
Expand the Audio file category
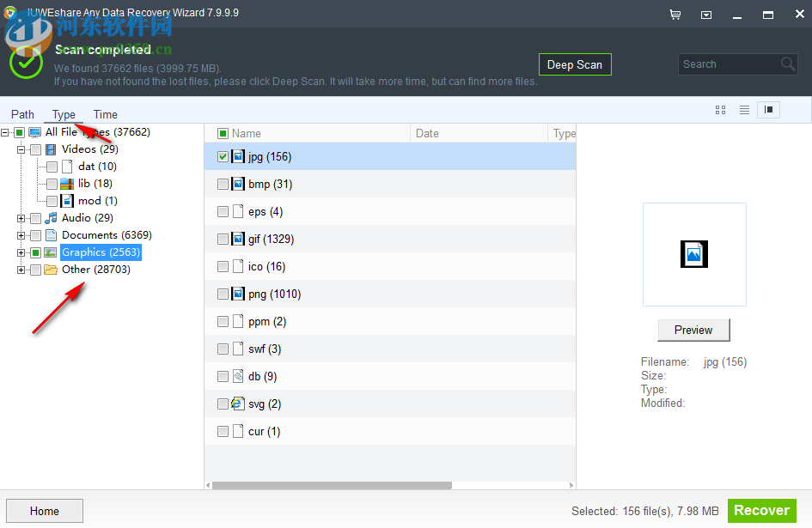21,217
